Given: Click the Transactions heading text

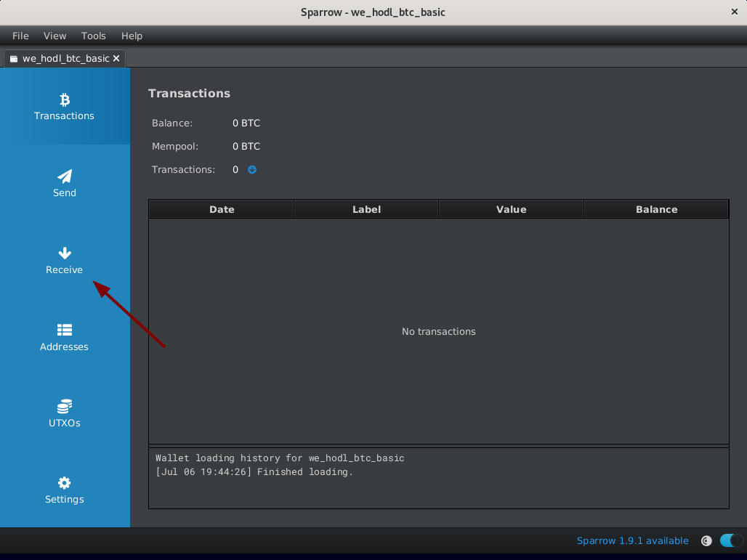Looking at the screenshot, I should [x=189, y=93].
